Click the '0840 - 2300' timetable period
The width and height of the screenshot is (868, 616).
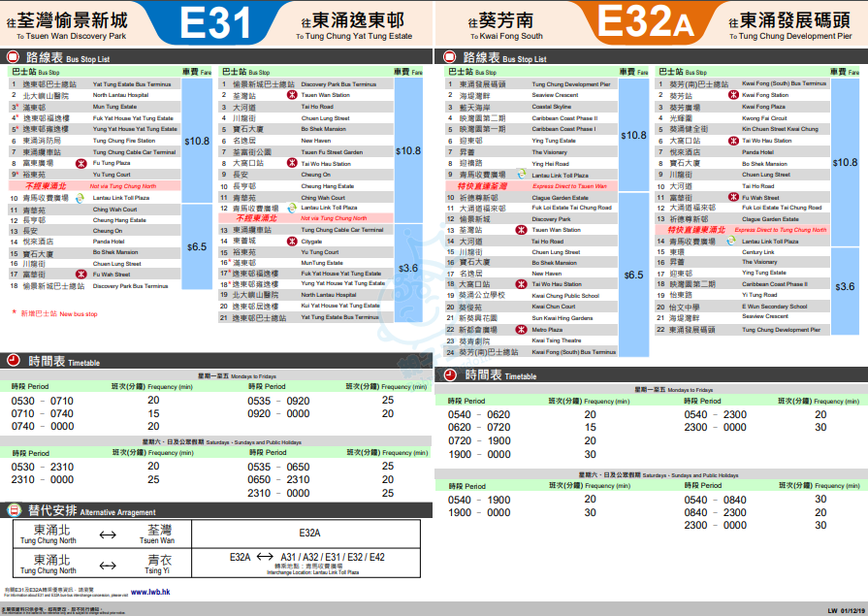715,512
